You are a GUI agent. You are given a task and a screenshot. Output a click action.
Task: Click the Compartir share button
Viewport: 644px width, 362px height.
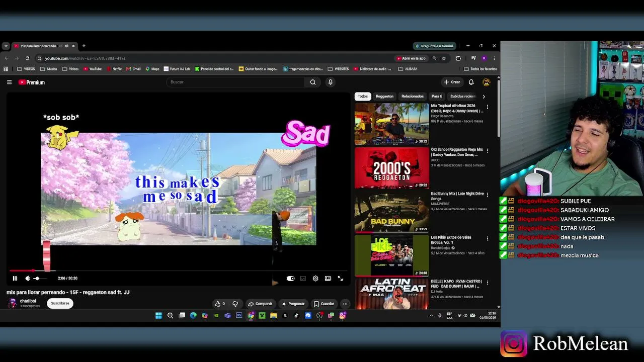[x=260, y=304]
